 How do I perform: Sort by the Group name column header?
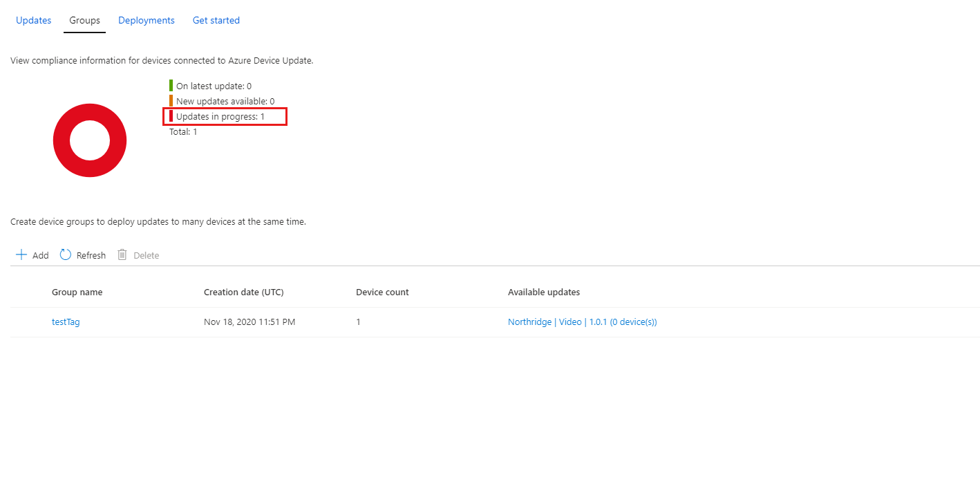[x=77, y=292]
